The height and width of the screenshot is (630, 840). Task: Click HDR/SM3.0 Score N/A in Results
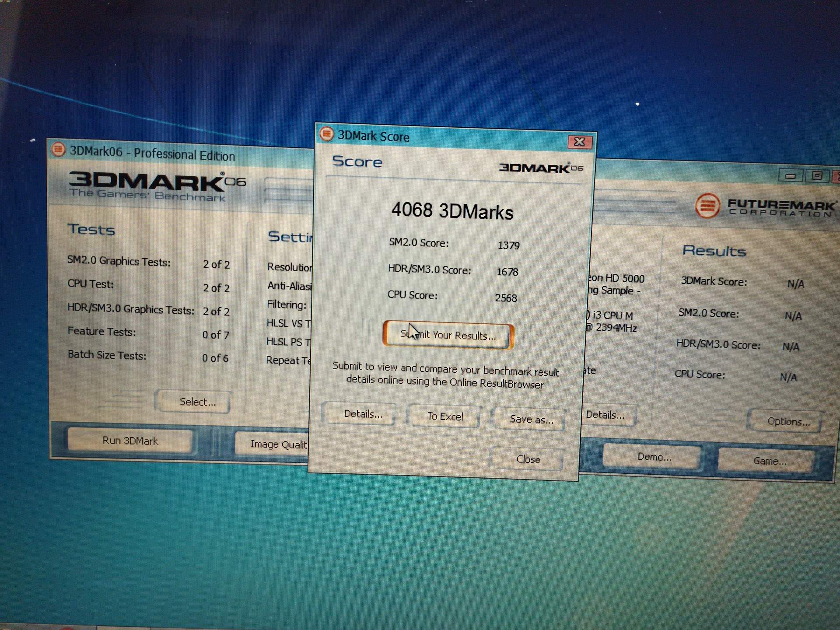(x=791, y=347)
